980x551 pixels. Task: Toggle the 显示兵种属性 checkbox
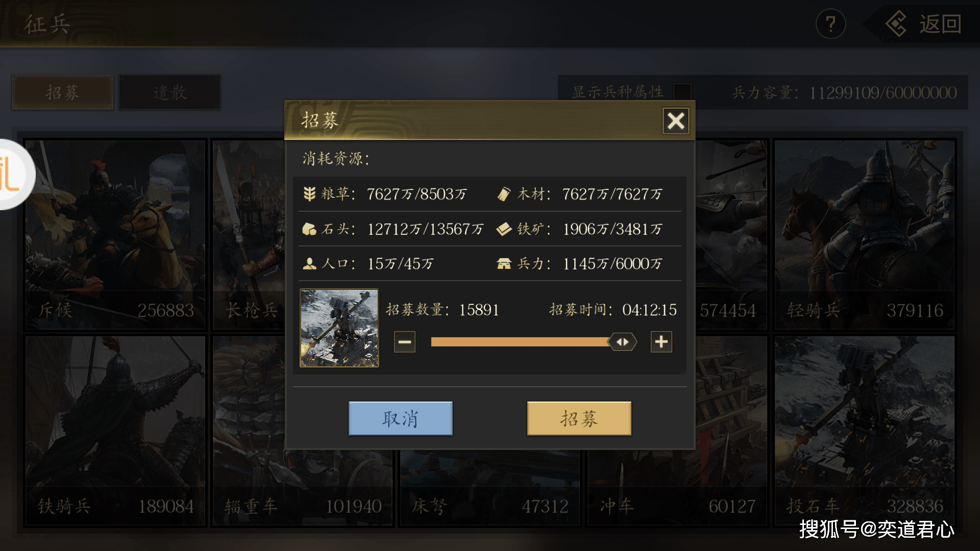click(682, 92)
